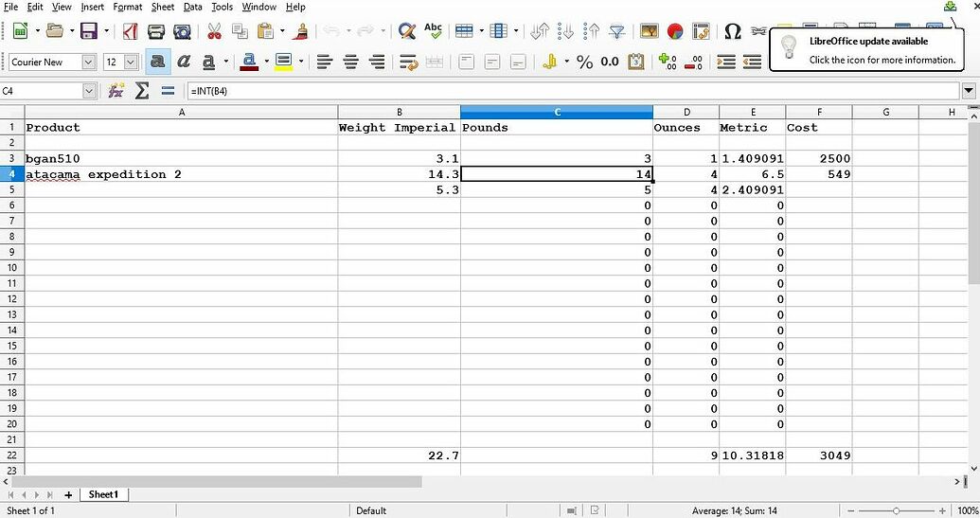Select the Sheet1 tab
This screenshot has height=518, width=980.
click(103, 494)
